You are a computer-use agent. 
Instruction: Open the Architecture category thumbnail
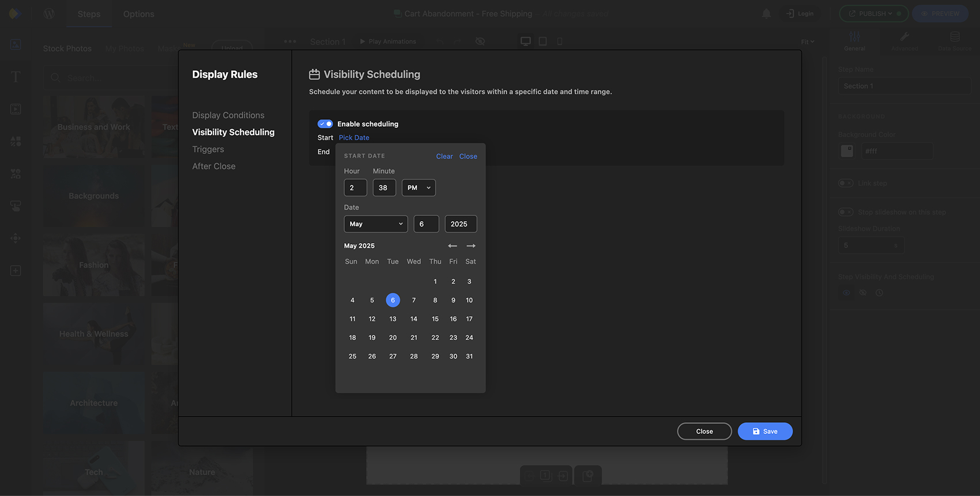pyautogui.click(x=94, y=403)
